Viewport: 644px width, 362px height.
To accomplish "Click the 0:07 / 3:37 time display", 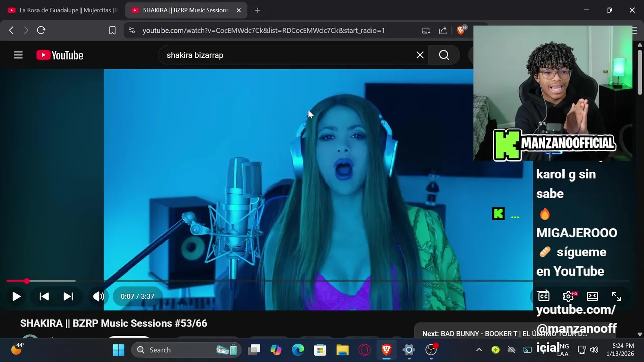I will pos(137,296).
